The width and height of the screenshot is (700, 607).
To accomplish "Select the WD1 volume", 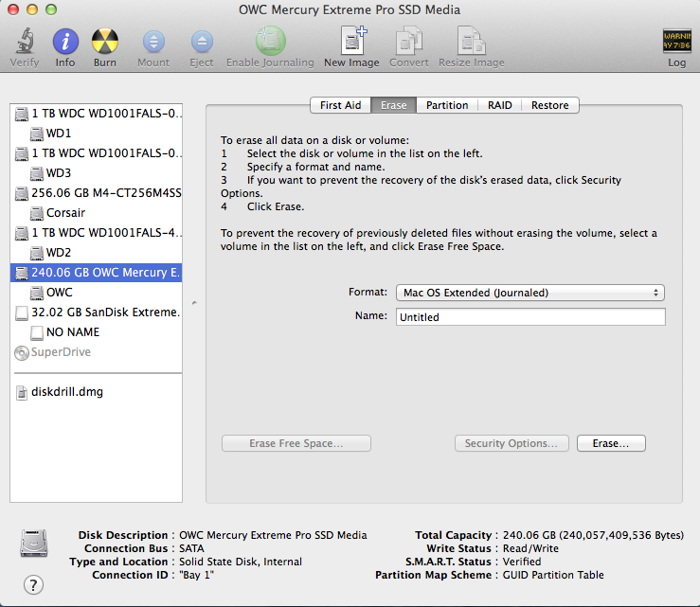I will 96,134.
